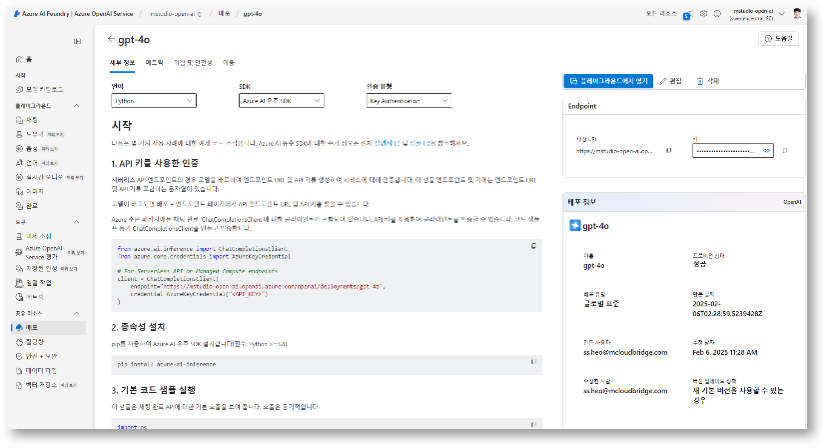Viewport: 826px width, 448px height.
Task: Collapse the playground section in sidebar
Action: point(76,106)
